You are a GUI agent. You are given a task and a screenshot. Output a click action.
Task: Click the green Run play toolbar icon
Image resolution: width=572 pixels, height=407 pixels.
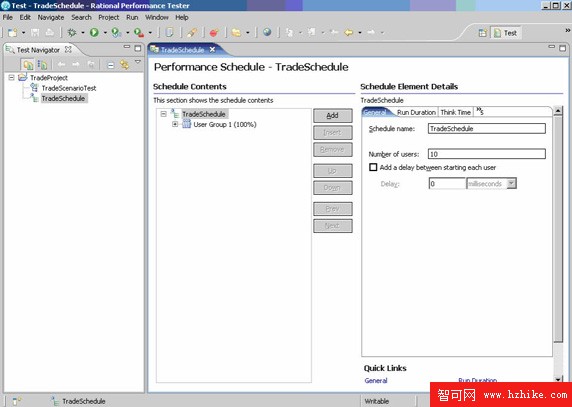click(x=94, y=32)
